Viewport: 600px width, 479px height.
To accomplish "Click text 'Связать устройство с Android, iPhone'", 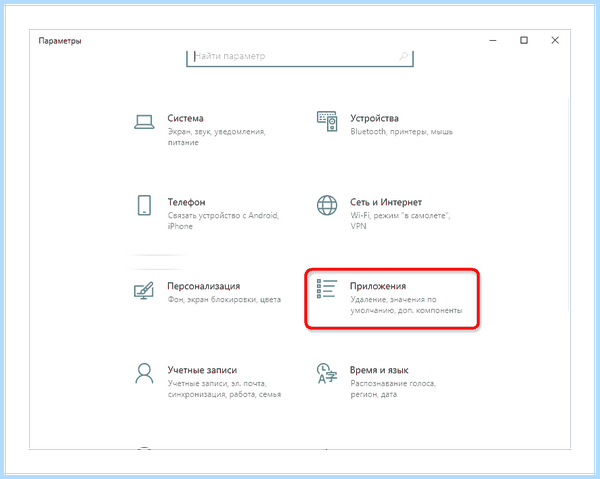I will coord(223,221).
